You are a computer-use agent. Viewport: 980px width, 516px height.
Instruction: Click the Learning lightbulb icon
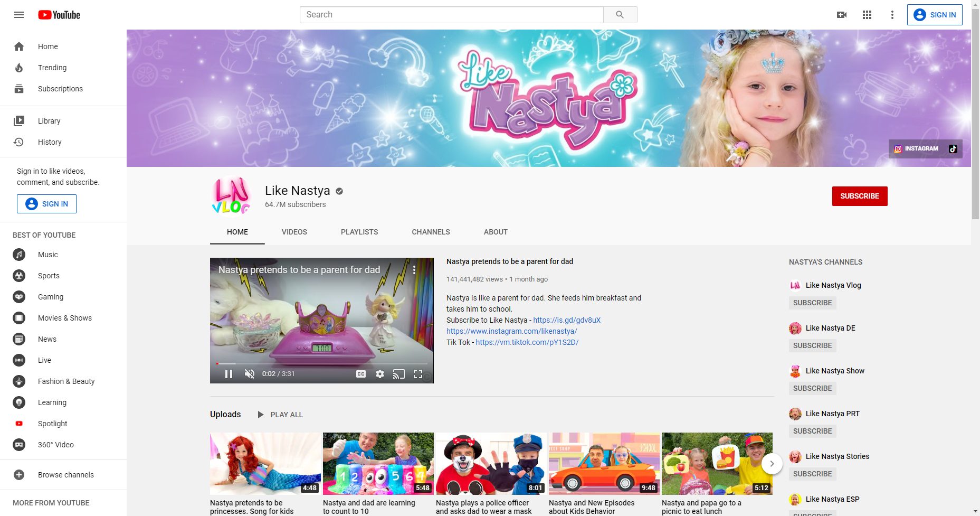coord(19,402)
